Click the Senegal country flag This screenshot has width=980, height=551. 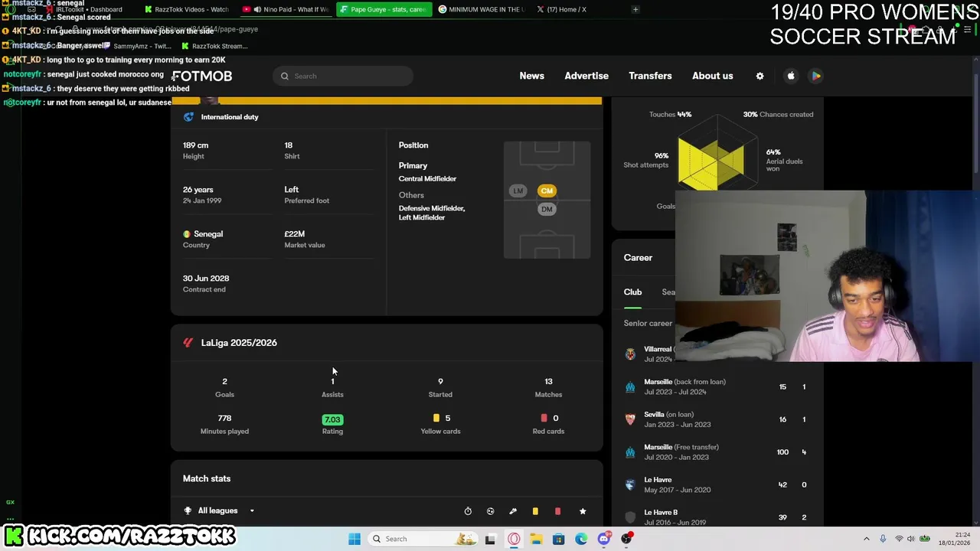pyautogui.click(x=186, y=234)
